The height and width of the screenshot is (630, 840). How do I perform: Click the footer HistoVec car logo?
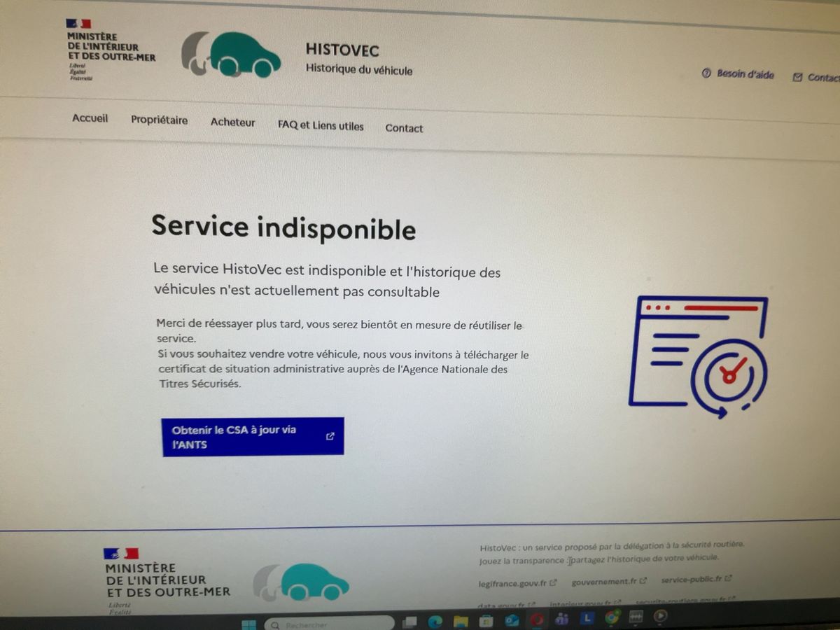point(301,582)
